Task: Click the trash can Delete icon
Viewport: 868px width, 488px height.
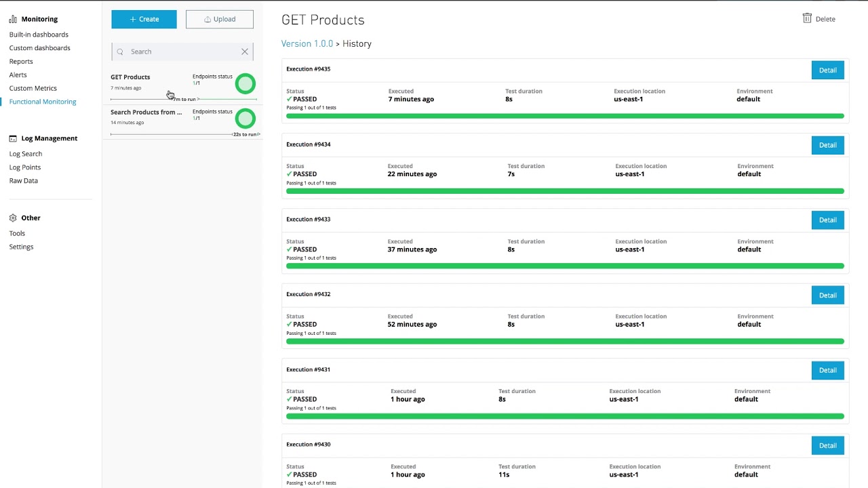Action: 807,18
